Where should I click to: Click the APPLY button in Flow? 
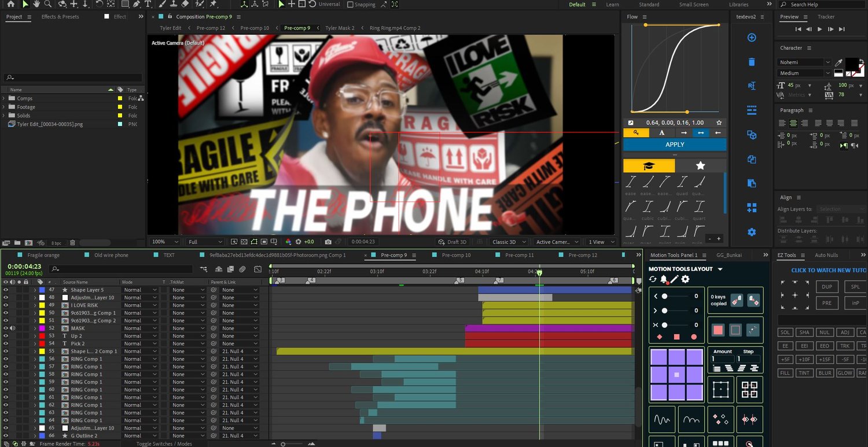point(675,145)
